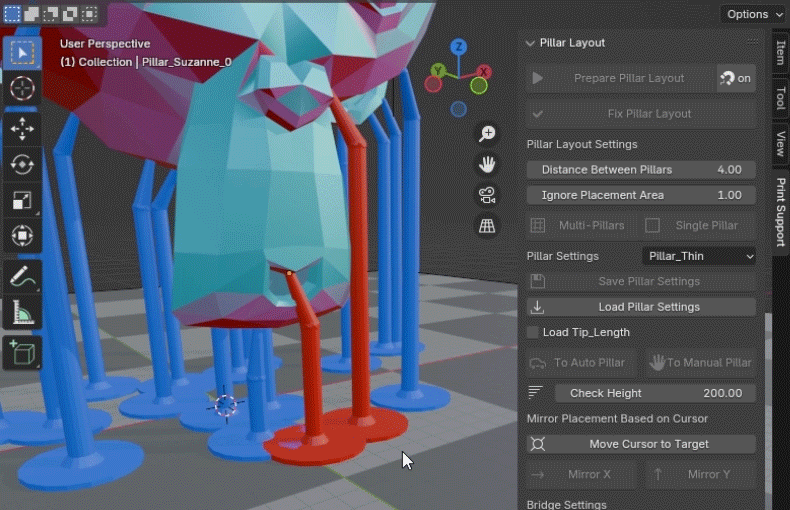The width and height of the screenshot is (790, 510).
Task: Click the negative X axis gizmo circle
Action: pyautogui.click(x=433, y=84)
